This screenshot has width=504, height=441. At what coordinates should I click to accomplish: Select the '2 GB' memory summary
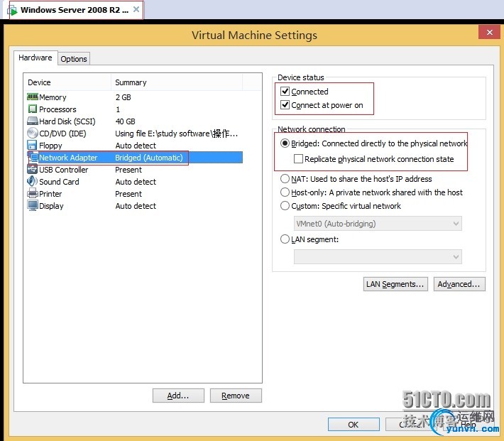(x=124, y=97)
